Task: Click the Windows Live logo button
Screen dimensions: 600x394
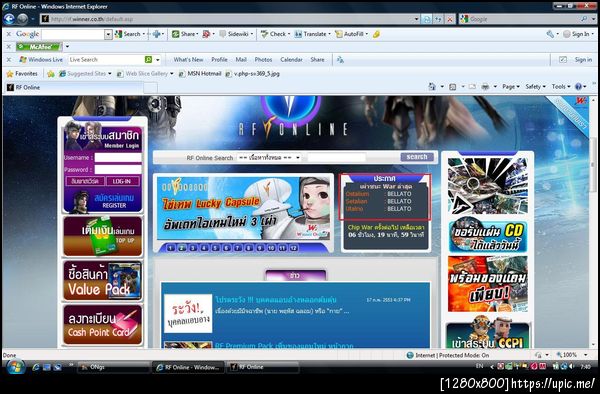Action: click(x=41, y=60)
